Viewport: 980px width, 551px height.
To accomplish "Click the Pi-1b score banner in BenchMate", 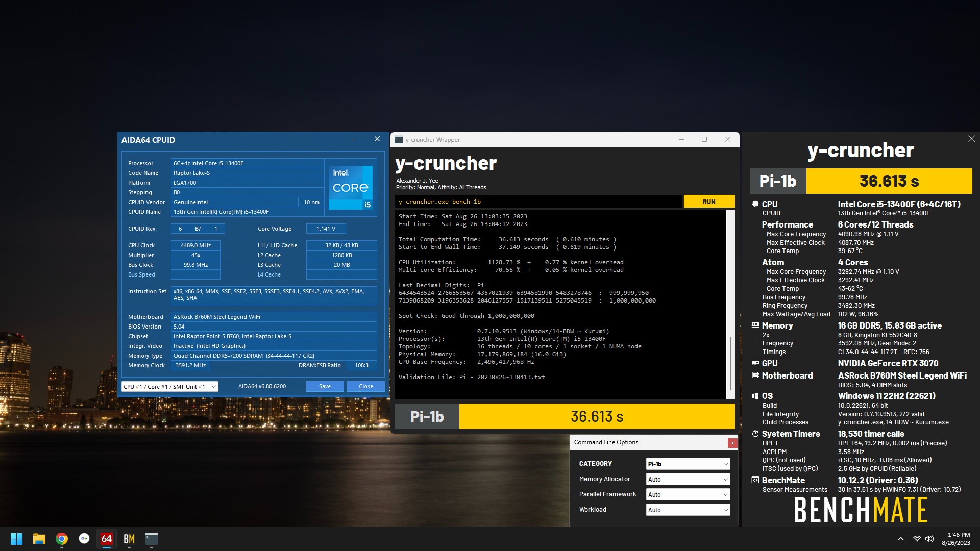I will [861, 181].
